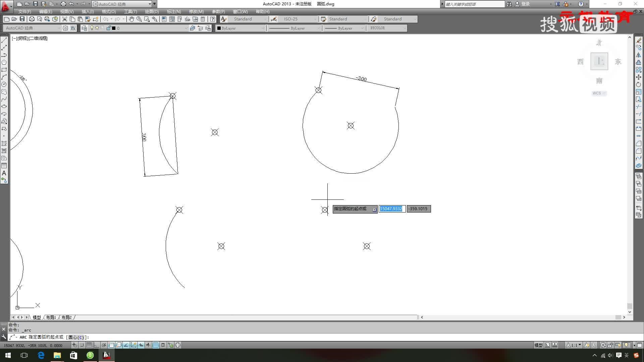Image resolution: width=644 pixels, height=362 pixels.
Task: Click the Plot print icon
Action: tap(32, 19)
